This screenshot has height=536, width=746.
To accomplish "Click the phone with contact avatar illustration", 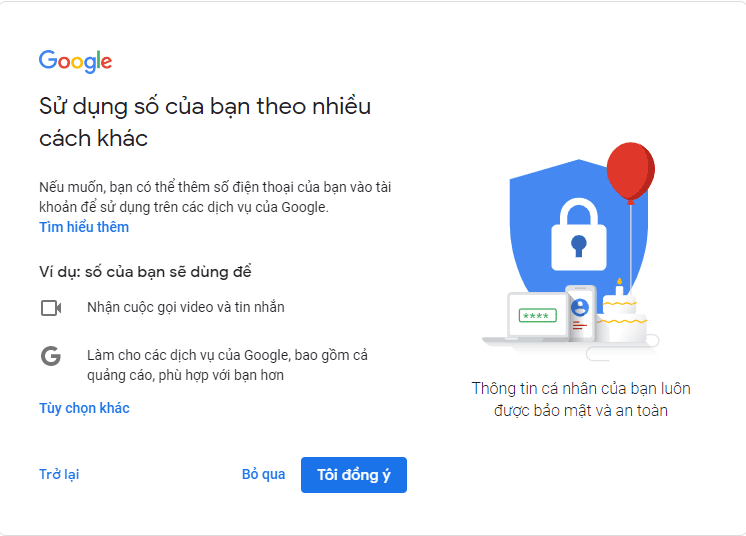I will [580, 312].
